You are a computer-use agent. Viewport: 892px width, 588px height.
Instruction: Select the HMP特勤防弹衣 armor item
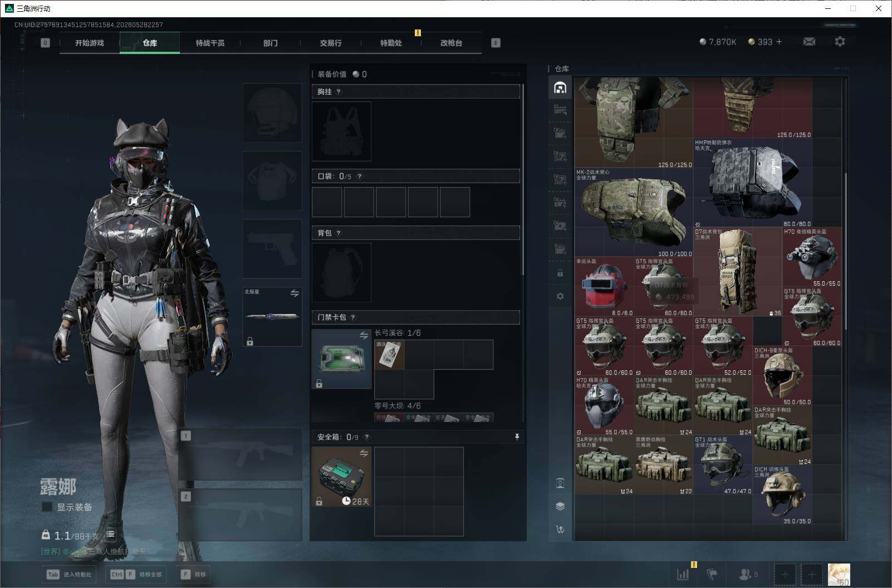click(x=752, y=183)
